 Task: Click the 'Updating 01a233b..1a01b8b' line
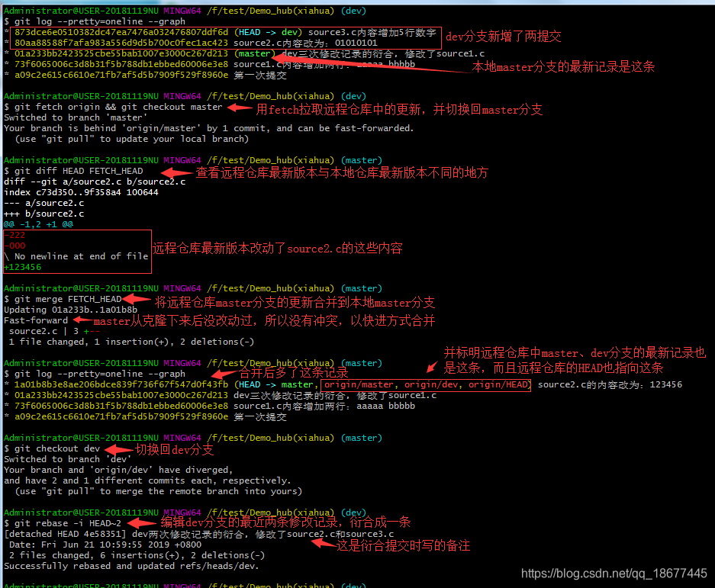pos(71,310)
